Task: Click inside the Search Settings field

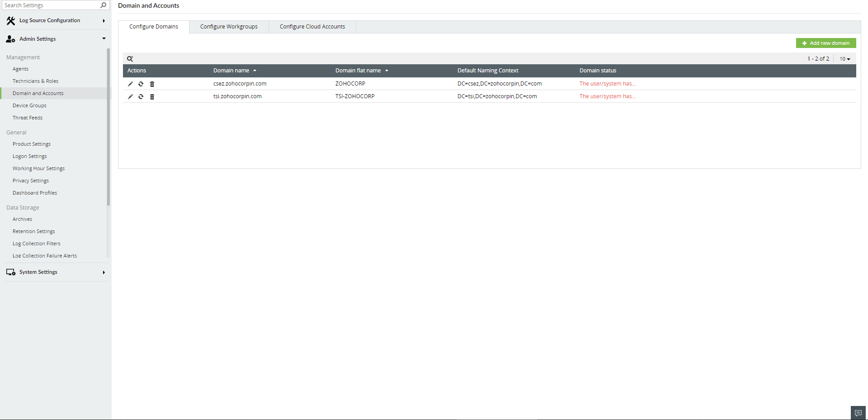Action: coord(50,5)
